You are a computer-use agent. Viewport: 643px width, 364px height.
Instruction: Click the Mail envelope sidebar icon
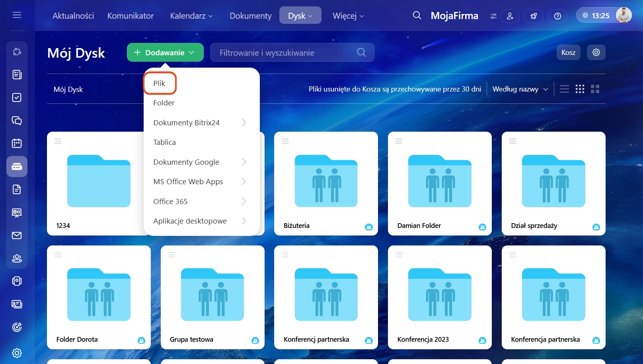(17, 236)
